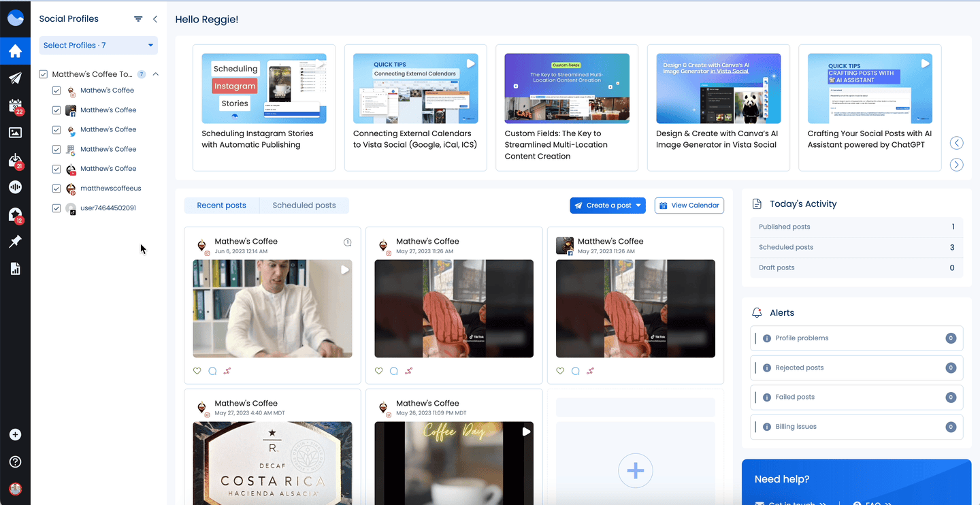Open the reviews star icon with 12 badge
Screen dimensions: 980x505
[15, 215]
